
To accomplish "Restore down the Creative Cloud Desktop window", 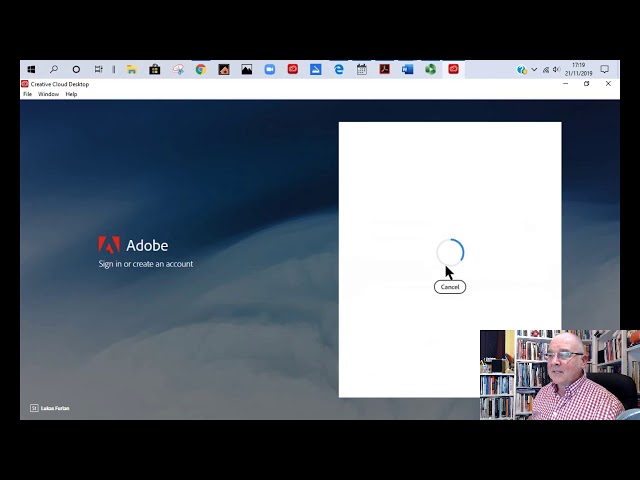I will pyautogui.click(x=587, y=84).
